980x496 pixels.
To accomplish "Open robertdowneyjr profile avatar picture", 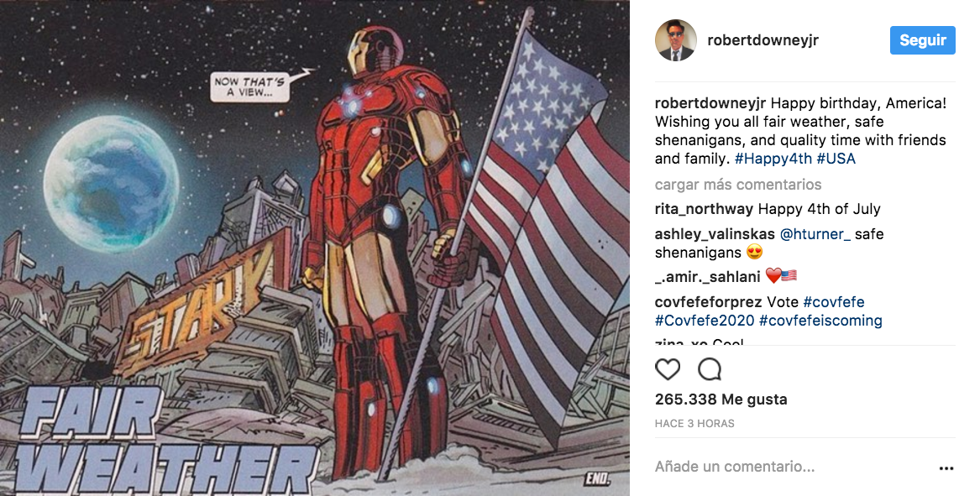I will (676, 40).
